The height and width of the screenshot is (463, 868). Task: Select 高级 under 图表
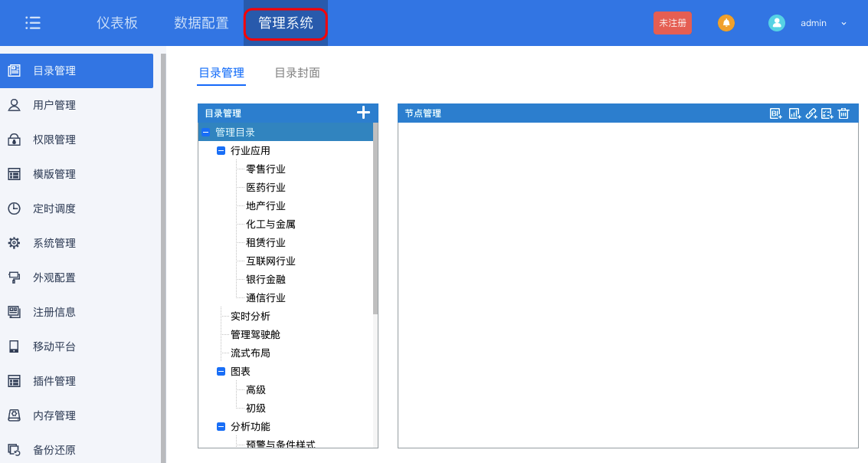256,390
